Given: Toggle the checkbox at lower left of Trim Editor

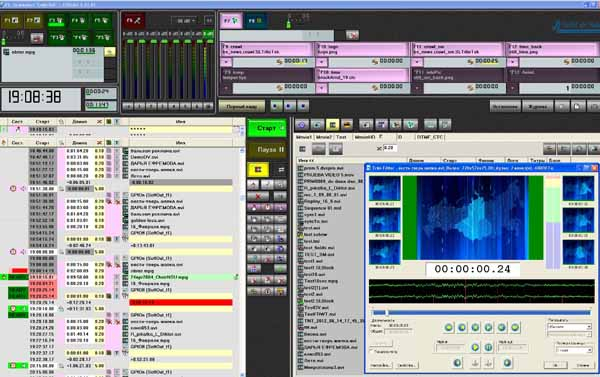Looking at the screenshot, I should click(x=371, y=351).
